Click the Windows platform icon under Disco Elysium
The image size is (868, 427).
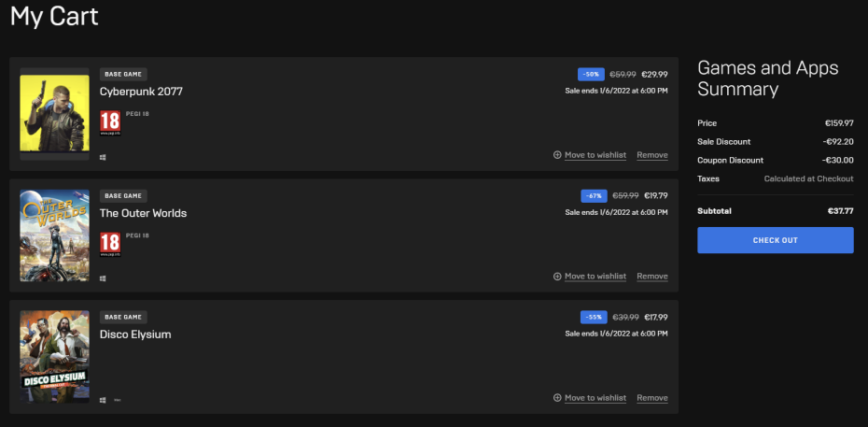(103, 400)
